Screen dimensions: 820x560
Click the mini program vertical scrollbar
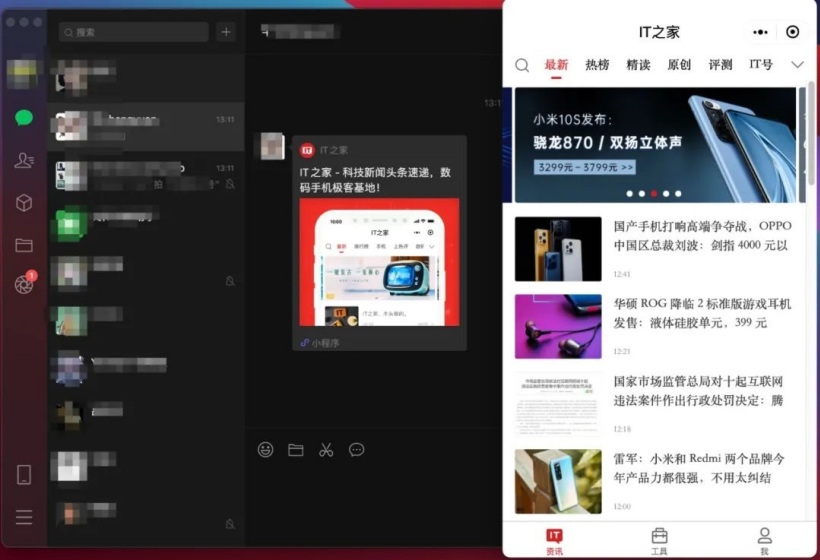811,133
